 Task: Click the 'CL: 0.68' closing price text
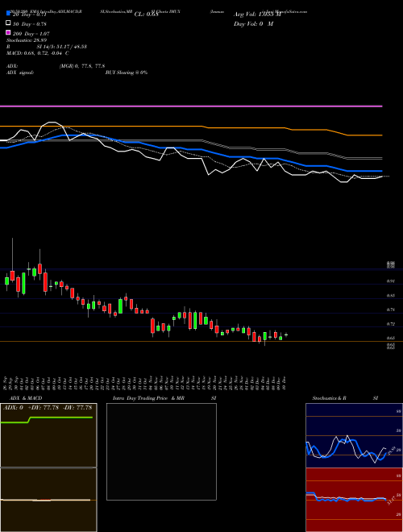pos(147,15)
